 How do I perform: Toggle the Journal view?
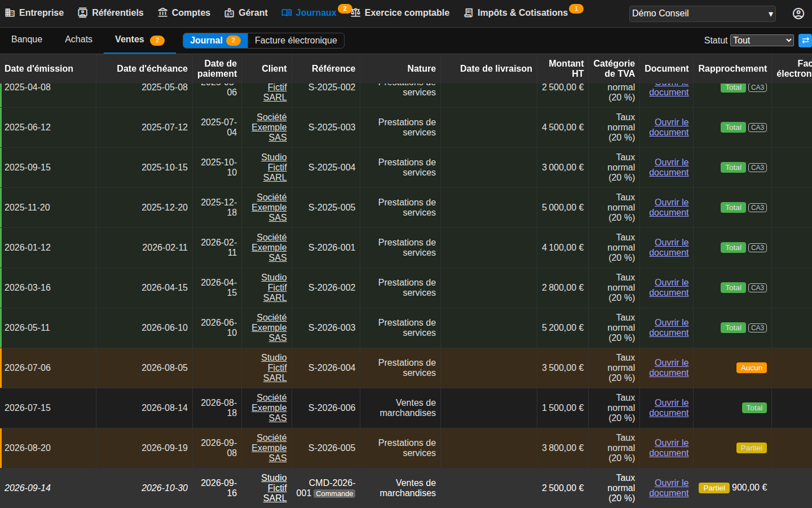[x=215, y=40]
